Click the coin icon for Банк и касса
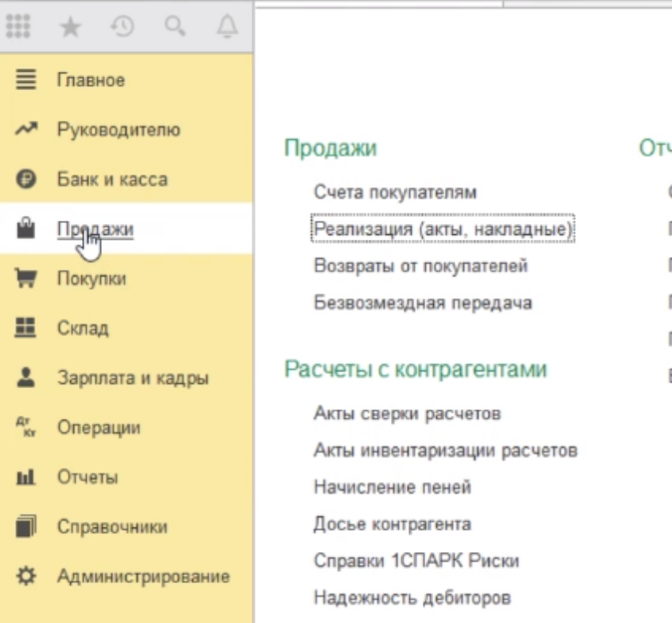Image resolution: width=672 pixels, height=623 pixels. pyautogui.click(x=26, y=179)
